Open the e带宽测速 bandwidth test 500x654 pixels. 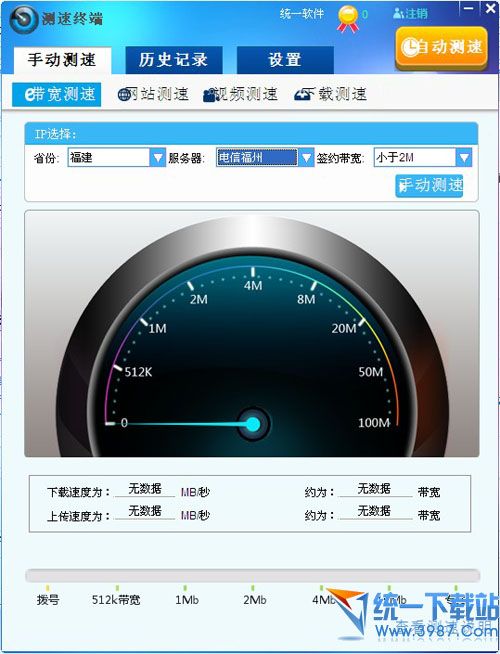coord(57,95)
